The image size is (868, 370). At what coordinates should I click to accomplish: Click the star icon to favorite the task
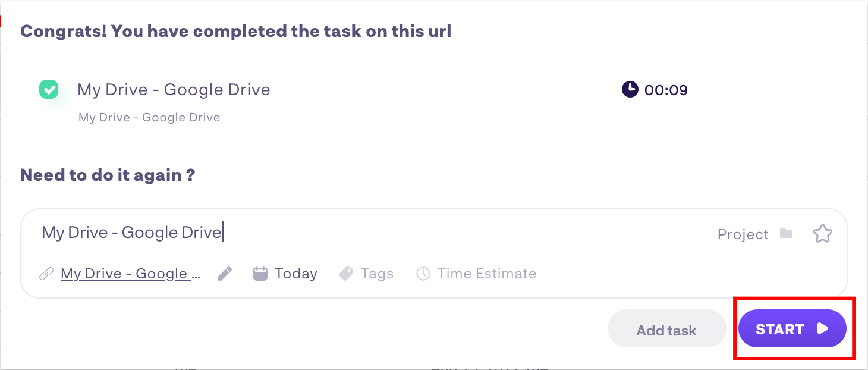[823, 234]
